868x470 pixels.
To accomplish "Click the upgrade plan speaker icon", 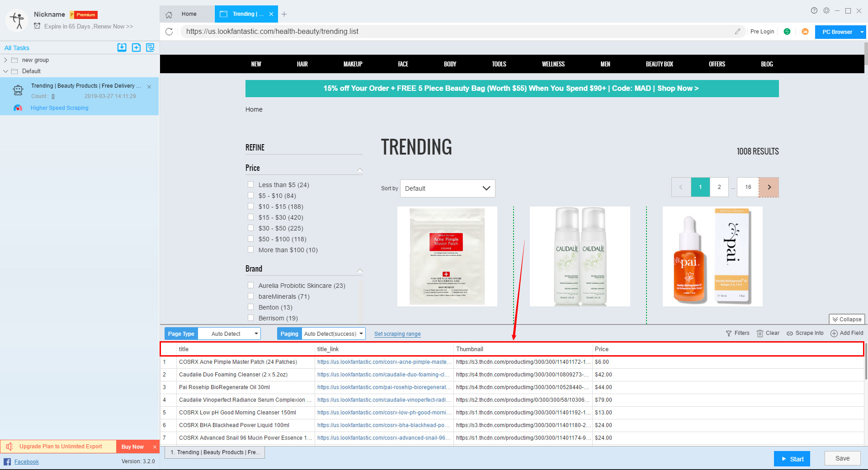I will point(9,446).
